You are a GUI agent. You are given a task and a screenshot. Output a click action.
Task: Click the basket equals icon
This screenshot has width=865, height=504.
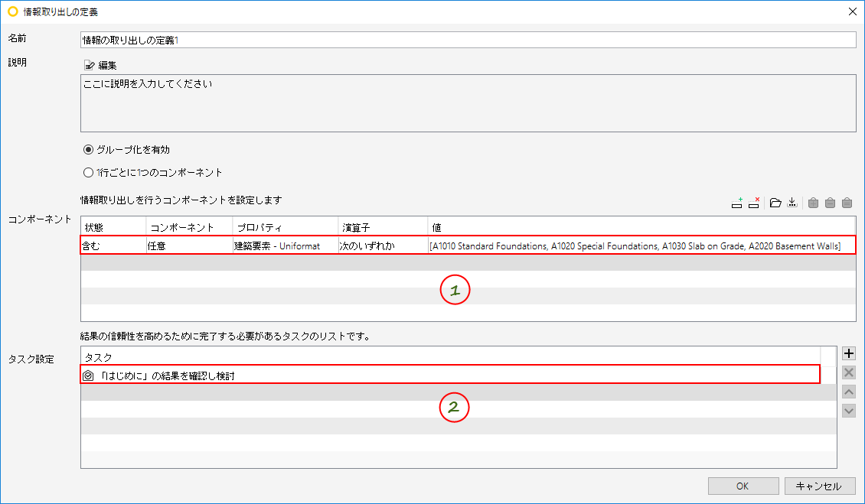[x=847, y=203]
